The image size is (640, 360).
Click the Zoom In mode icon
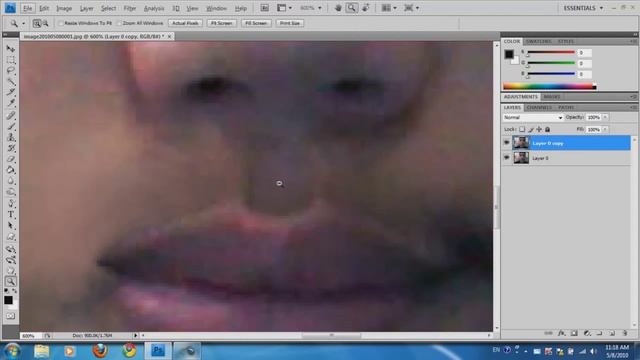[x=37, y=24]
